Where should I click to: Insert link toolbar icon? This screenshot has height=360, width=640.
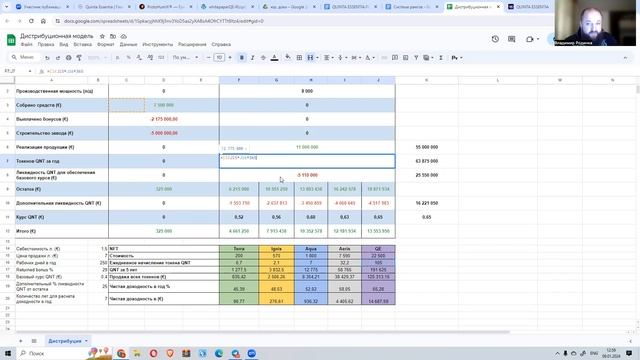(384, 58)
